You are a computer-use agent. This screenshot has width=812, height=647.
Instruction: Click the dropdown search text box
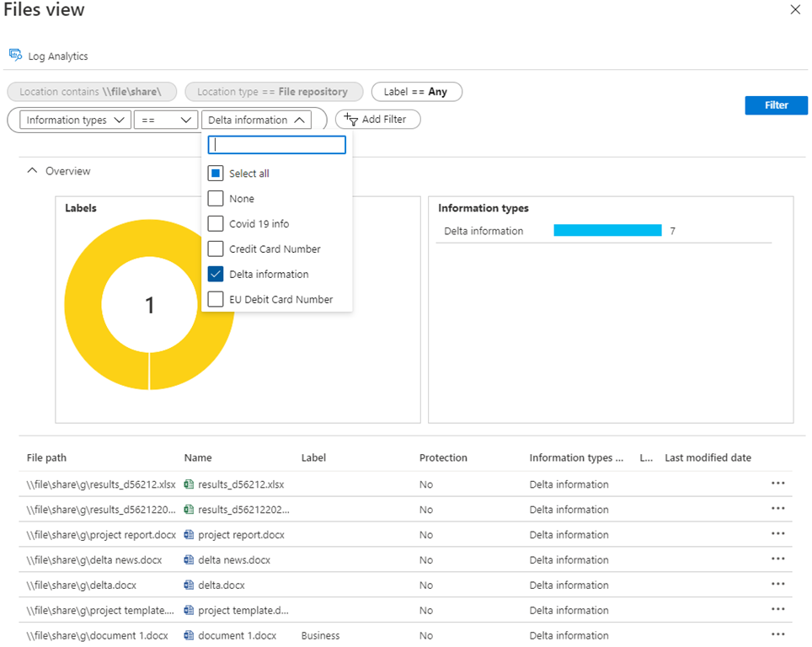click(x=277, y=145)
